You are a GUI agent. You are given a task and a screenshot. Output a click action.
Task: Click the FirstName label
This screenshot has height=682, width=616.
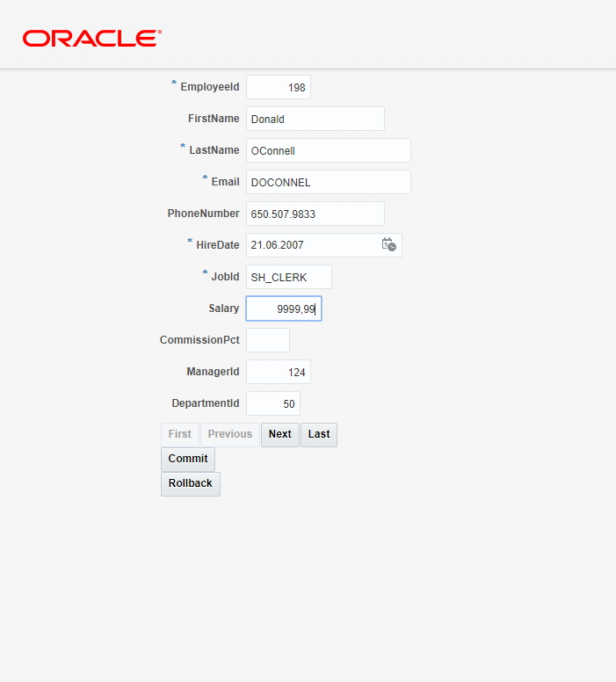click(214, 119)
